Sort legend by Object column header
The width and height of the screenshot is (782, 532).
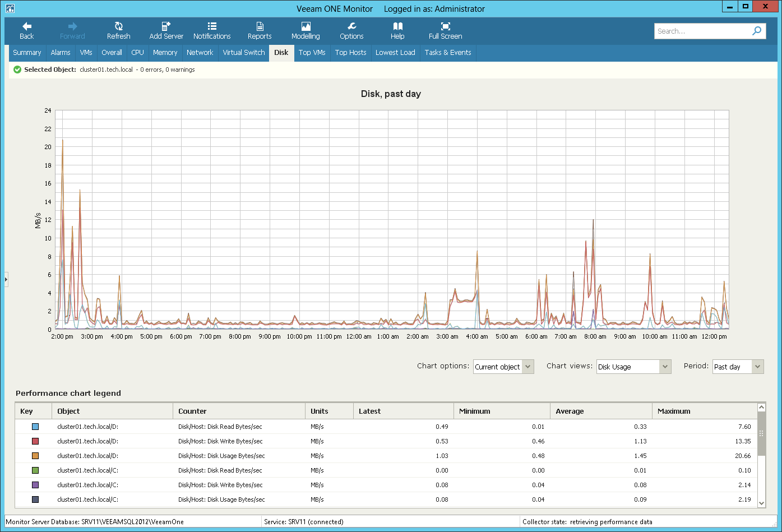pos(112,411)
